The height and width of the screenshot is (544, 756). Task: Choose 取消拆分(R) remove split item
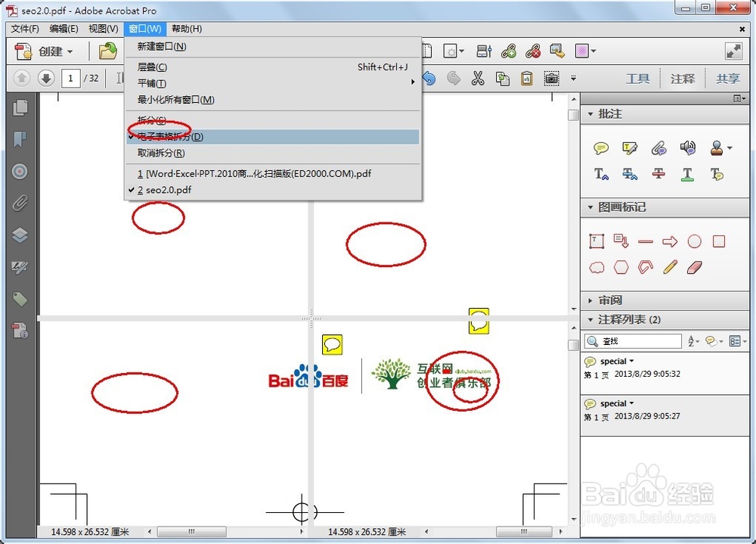[x=272, y=153]
